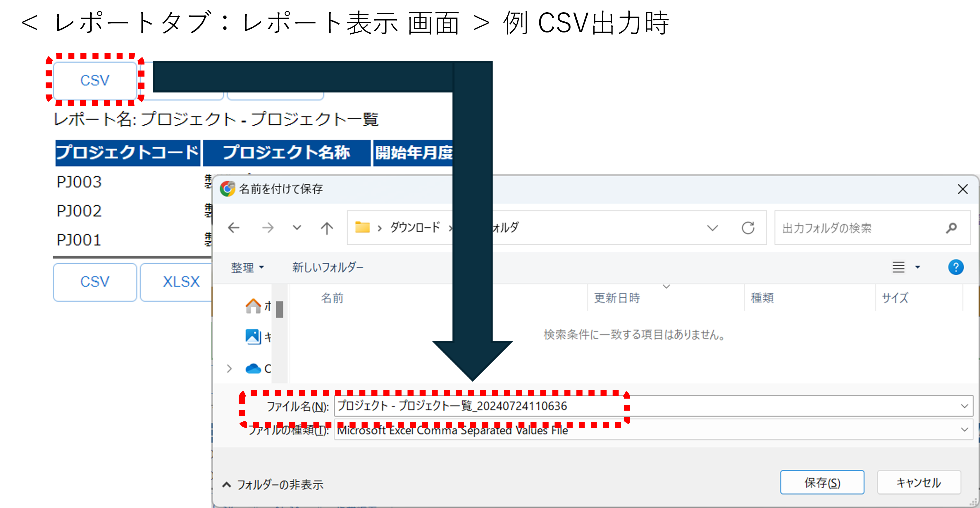Viewport: 980px width, 508px height.
Task: Open the ファイルの種類 combo box
Action: pos(654,430)
